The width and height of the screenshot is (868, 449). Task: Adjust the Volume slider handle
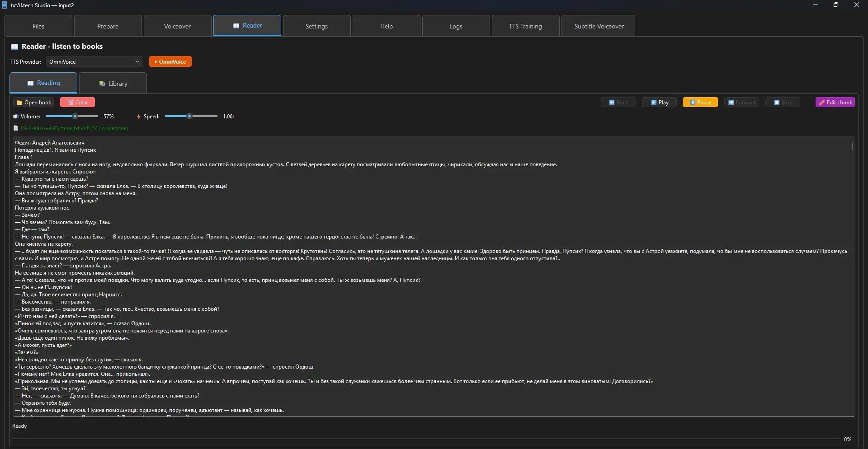point(75,117)
